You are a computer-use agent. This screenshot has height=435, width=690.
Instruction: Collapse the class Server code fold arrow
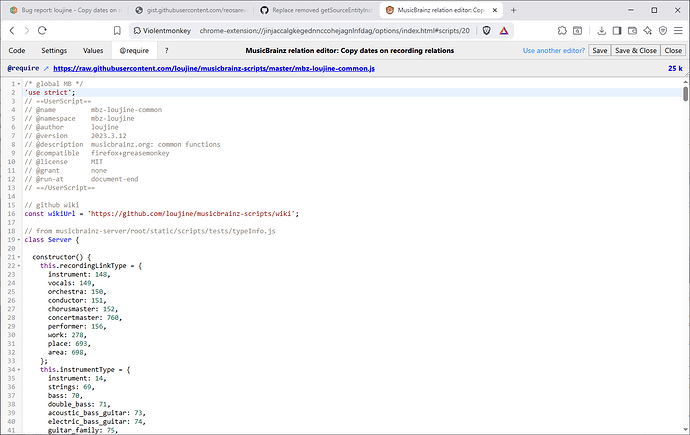[x=19, y=240]
